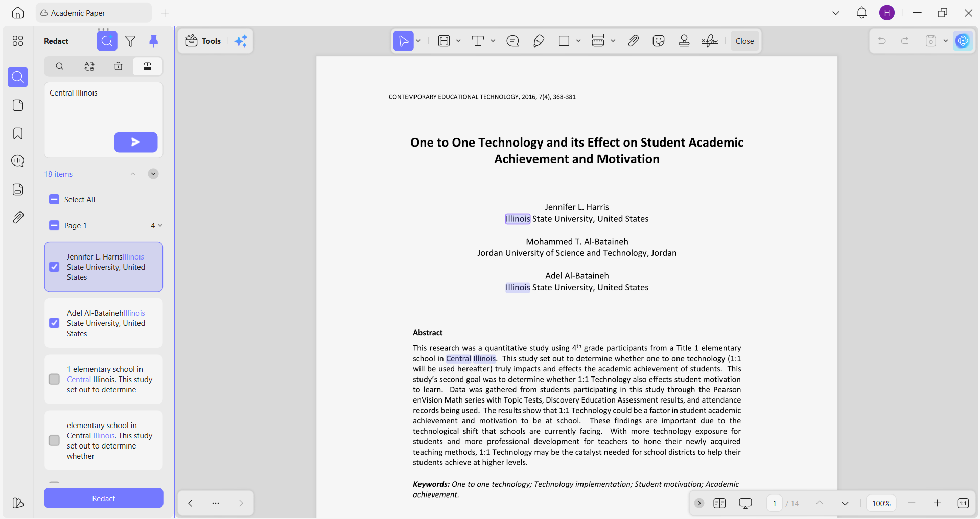The width and height of the screenshot is (980, 519).
Task: Add a comment note
Action: click(x=512, y=41)
